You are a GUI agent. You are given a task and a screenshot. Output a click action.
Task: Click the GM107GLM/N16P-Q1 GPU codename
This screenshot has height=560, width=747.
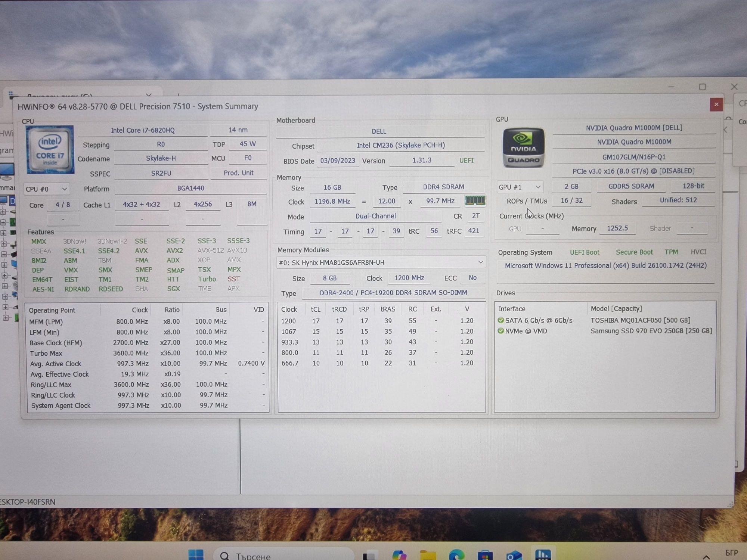point(634,157)
